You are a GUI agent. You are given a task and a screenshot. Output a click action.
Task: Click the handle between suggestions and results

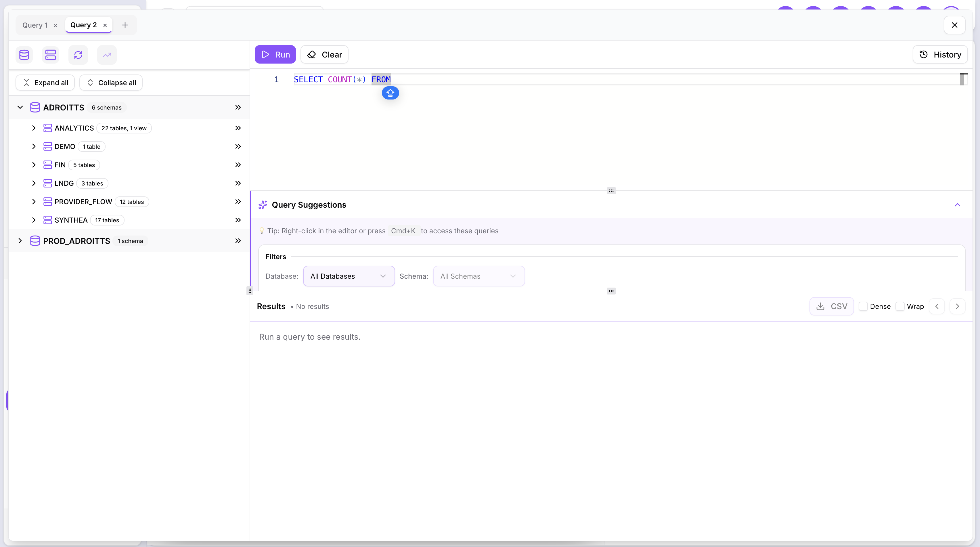(x=611, y=291)
